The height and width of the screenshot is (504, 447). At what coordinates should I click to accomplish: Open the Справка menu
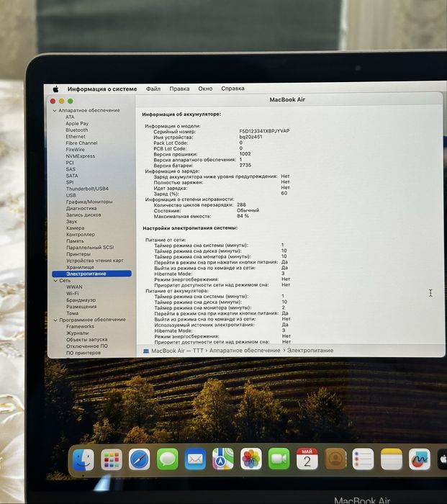[x=232, y=89]
